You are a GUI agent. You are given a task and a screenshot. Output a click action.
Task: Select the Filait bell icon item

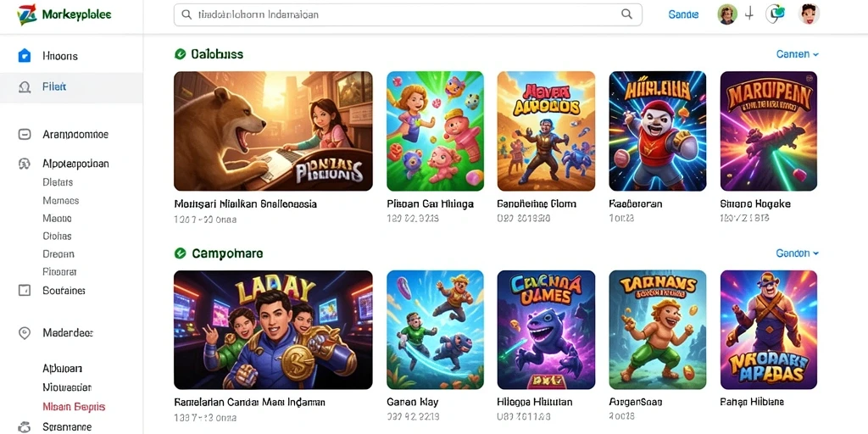25,87
